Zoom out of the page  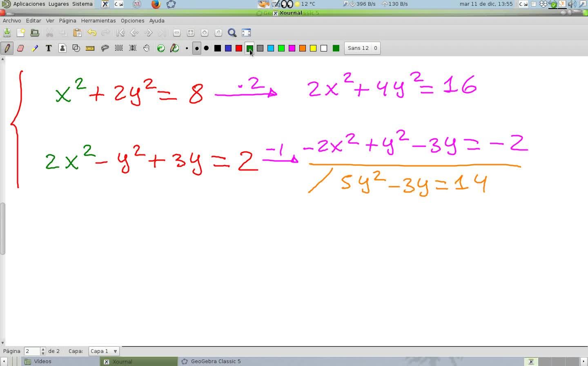pos(177,33)
